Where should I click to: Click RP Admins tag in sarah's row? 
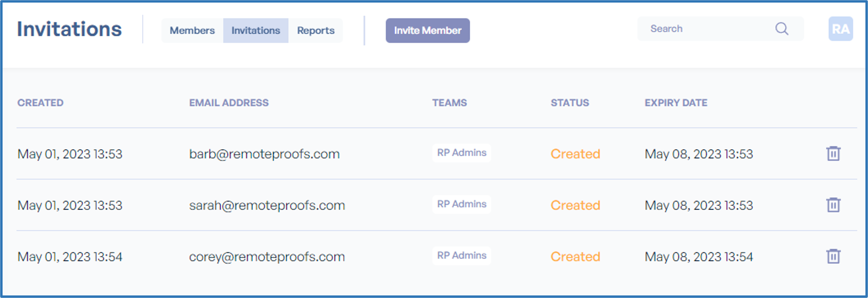click(462, 204)
